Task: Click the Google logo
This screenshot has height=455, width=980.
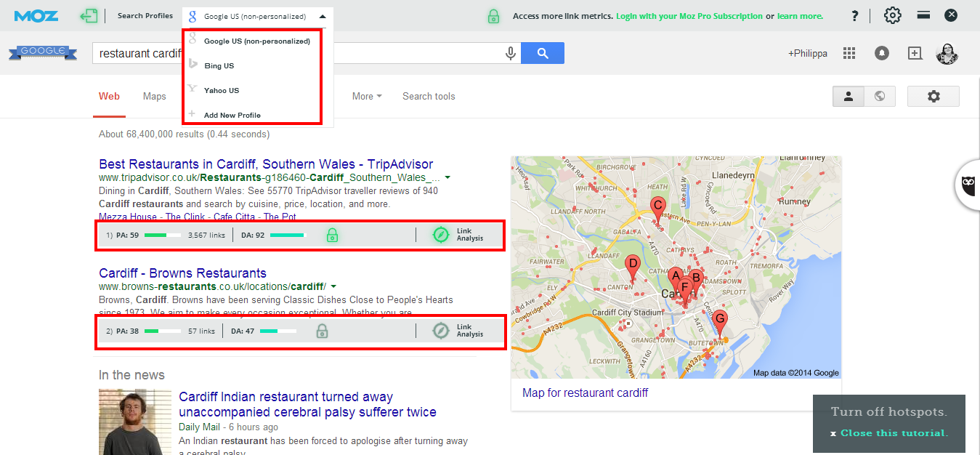Action: [x=43, y=52]
